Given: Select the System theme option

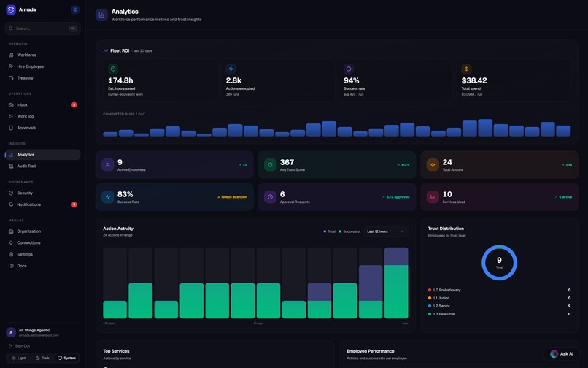Looking at the screenshot, I should click(66, 358).
